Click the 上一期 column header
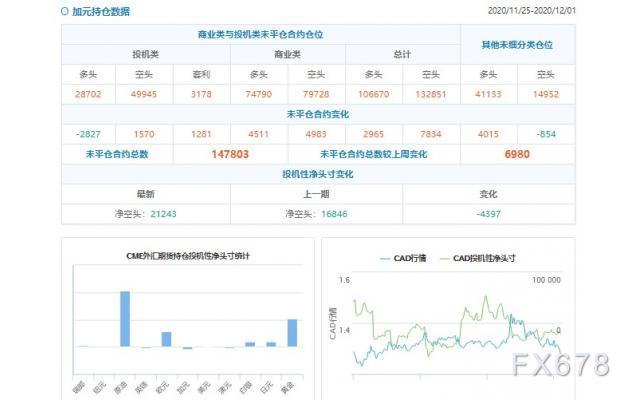 [316, 194]
